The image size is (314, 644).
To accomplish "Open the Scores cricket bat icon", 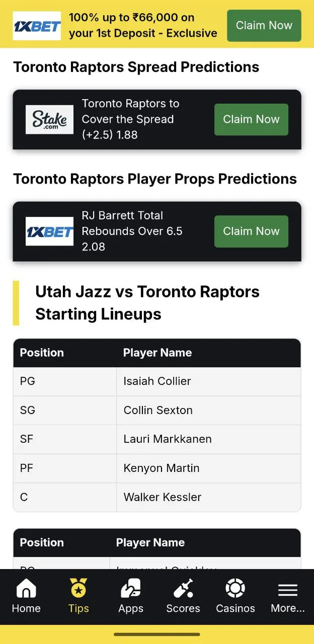I will point(183,588).
